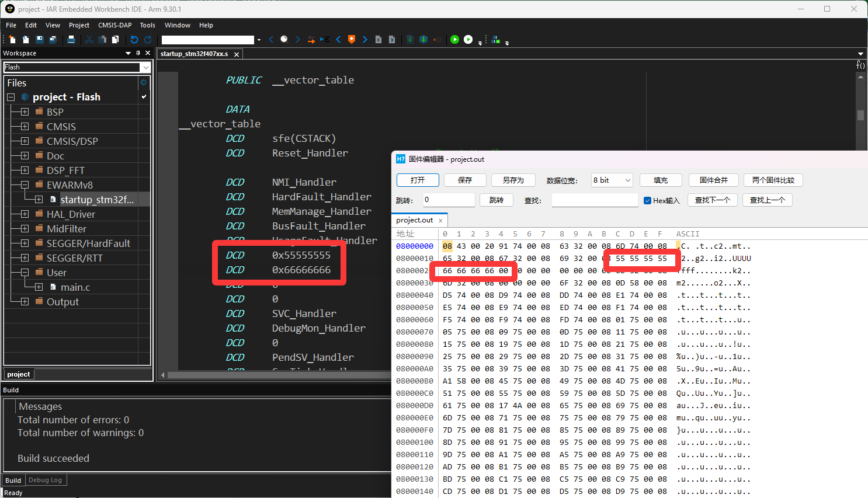
Task: Click the Go To line icon
Action: 325,39
